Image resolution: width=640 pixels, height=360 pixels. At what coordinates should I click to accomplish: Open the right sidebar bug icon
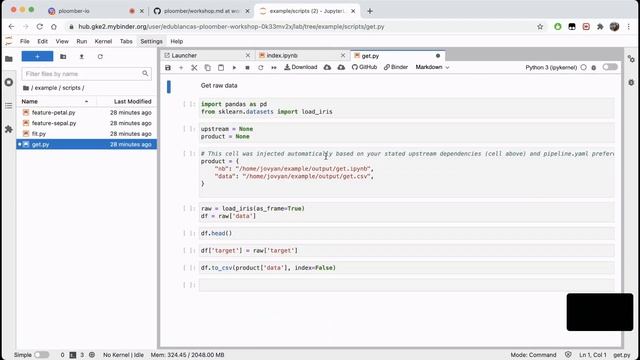pos(631,82)
